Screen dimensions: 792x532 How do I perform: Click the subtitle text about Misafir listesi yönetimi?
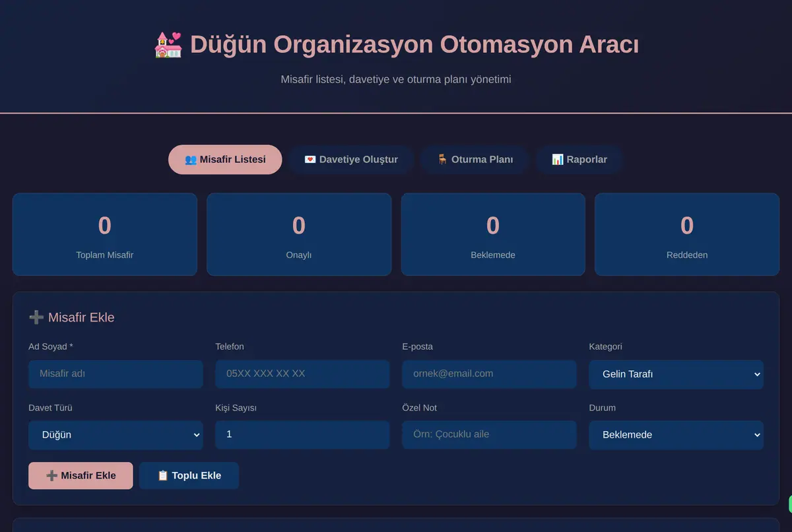(396, 79)
